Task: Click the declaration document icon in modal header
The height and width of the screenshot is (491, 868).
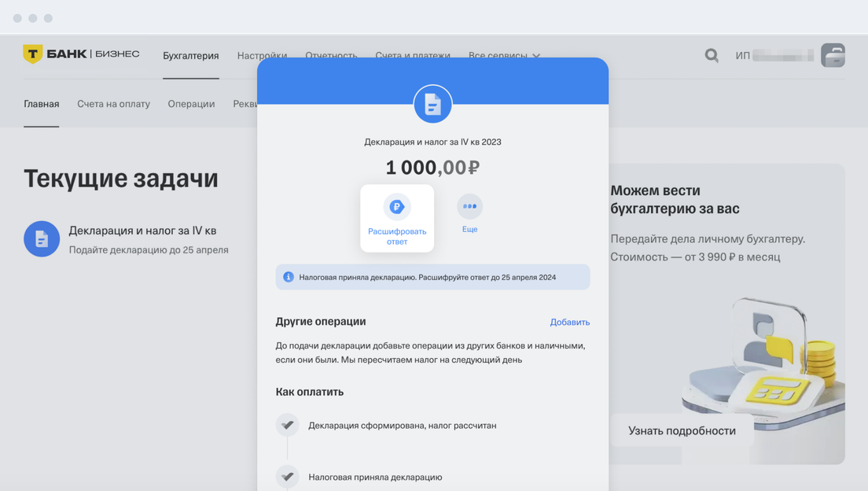Action: [432, 104]
